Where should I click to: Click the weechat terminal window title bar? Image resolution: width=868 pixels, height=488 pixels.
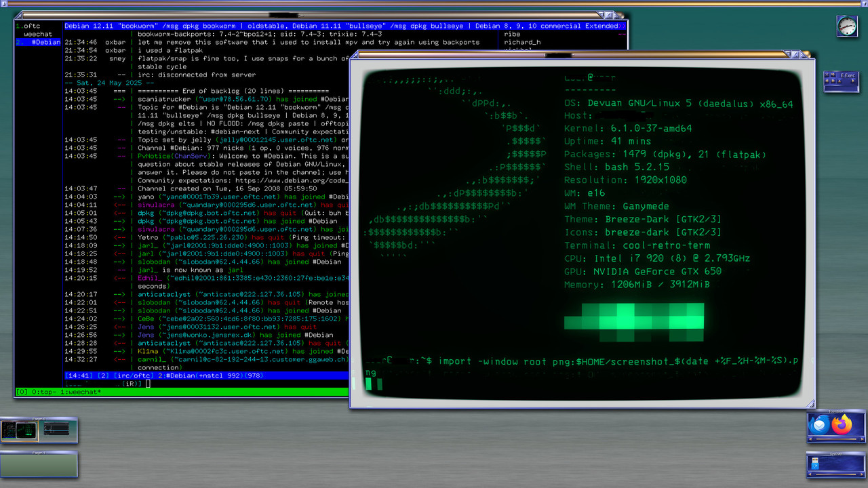pos(309,14)
